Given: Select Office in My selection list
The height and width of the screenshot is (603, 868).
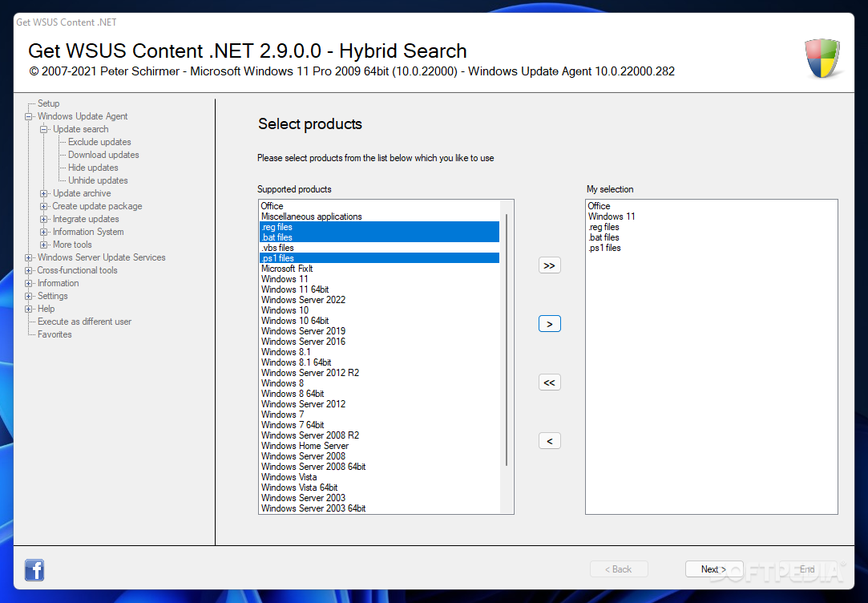Looking at the screenshot, I should (712, 206).
